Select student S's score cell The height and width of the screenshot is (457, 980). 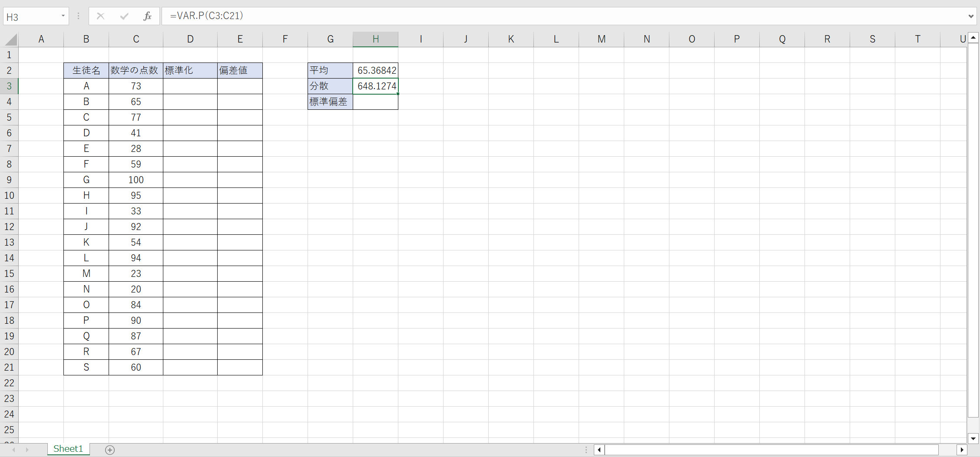[136, 367]
